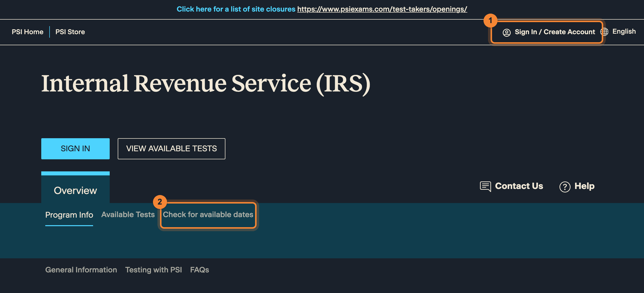Open the PSI Store link
644x293 pixels.
click(x=70, y=32)
